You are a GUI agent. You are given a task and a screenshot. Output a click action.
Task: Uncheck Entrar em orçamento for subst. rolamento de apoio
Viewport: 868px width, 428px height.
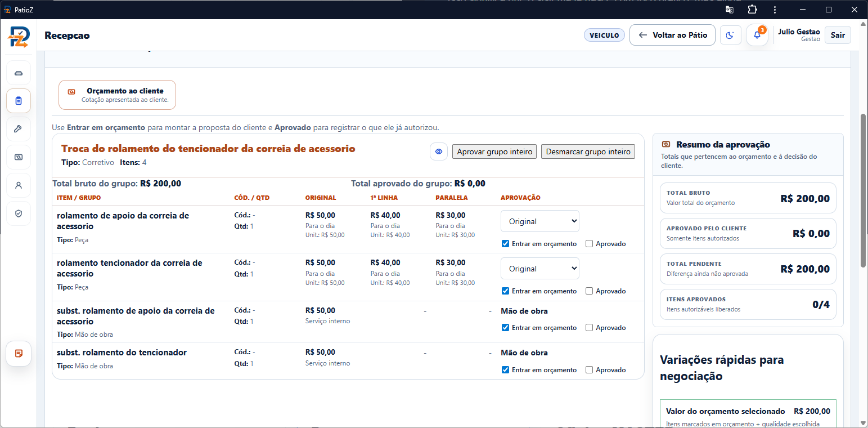pyautogui.click(x=505, y=328)
